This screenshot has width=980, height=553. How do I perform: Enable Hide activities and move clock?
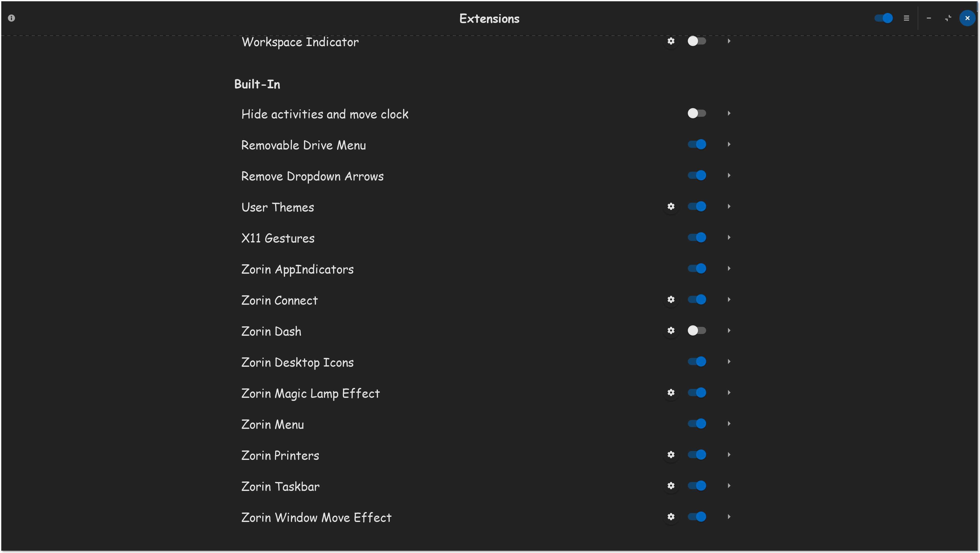tap(696, 113)
